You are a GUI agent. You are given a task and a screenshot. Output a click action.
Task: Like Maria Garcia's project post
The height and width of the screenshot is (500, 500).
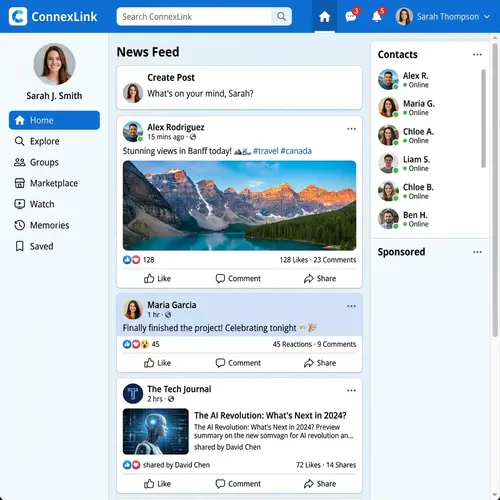click(157, 363)
